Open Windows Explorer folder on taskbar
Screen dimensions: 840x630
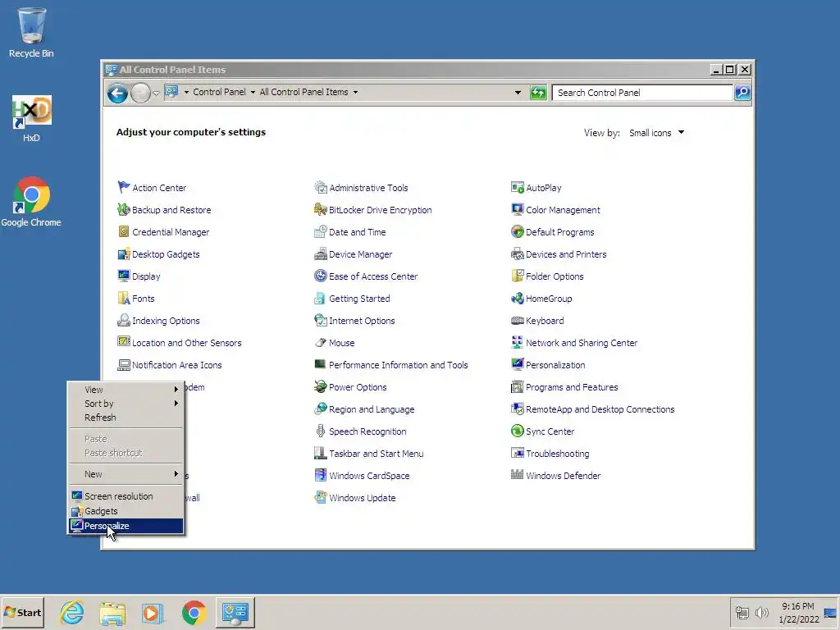click(x=112, y=613)
